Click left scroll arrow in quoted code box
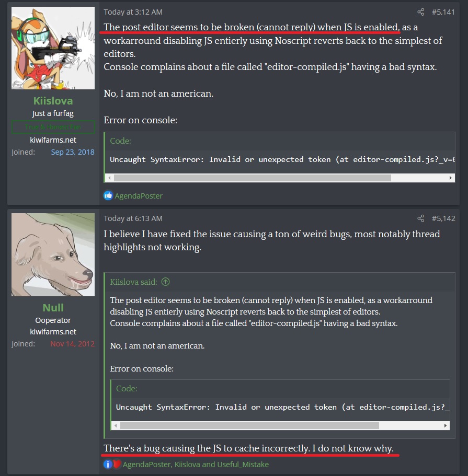This screenshot has height=476, width=468. coord(116,425)
